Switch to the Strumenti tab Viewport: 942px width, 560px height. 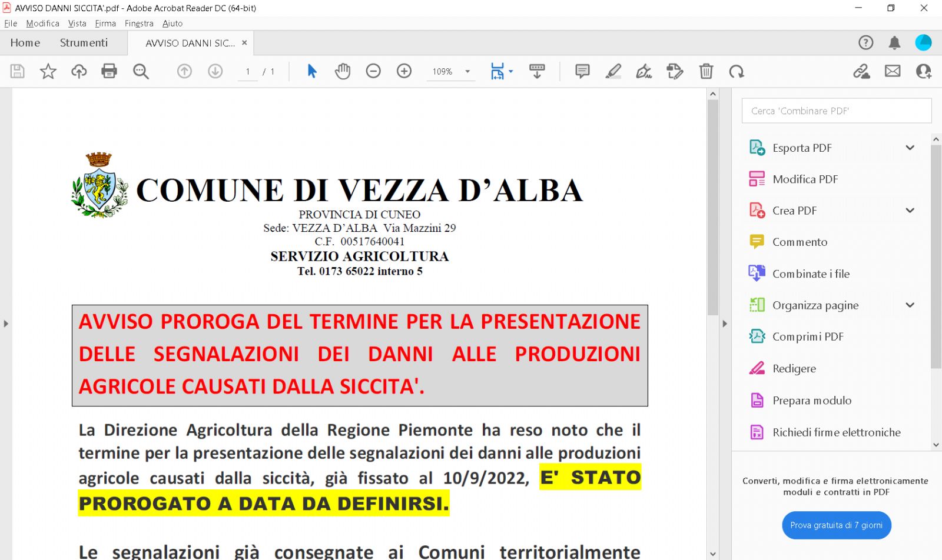pyautogui.click(x=84, y=43)
